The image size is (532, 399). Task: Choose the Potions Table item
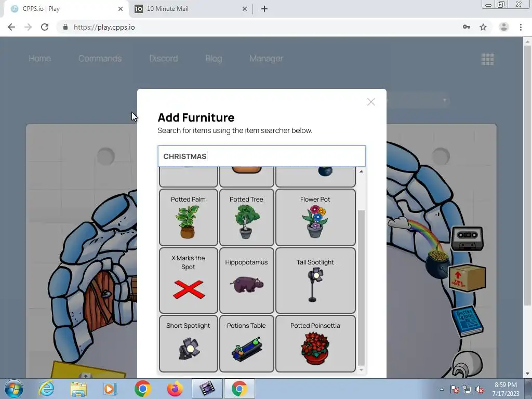247,343
